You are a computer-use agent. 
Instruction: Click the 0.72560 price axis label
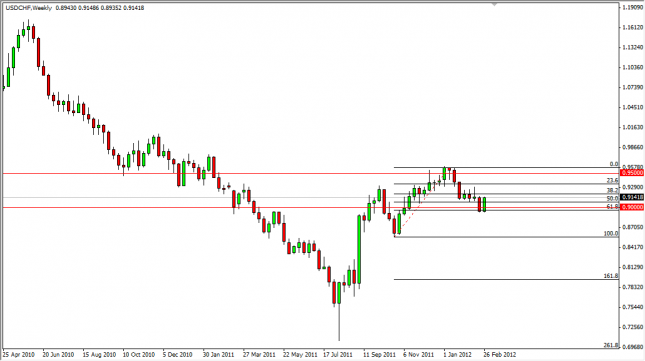pyautogui.click(x=633, y=327)
